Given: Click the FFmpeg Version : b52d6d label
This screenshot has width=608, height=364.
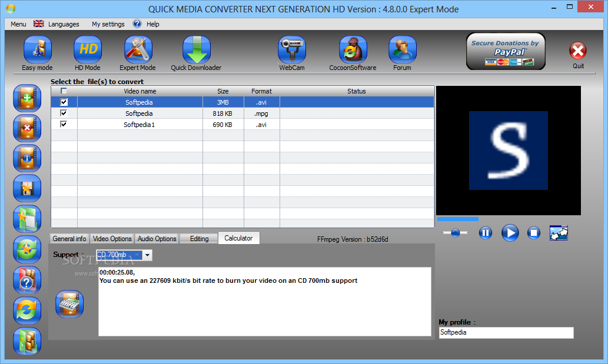Looking at the screenshot, I should 353,239.
